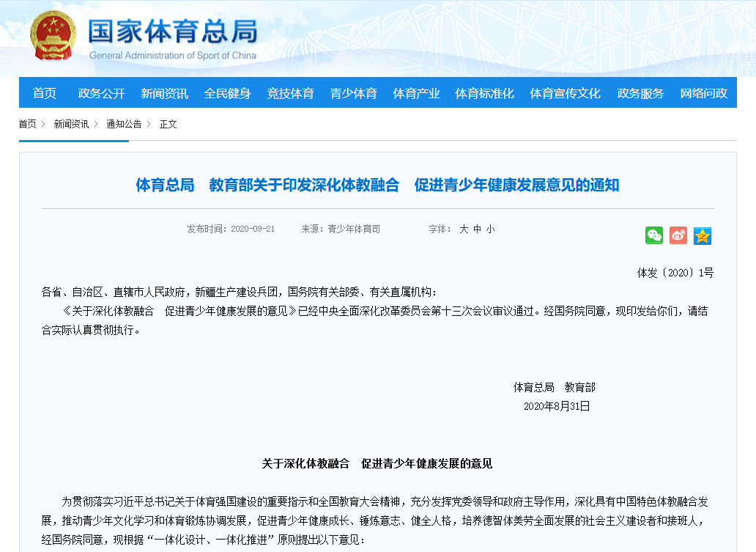Open 政务服务 navigation item
Screen dimensions: 756x552
click(640, 93)
